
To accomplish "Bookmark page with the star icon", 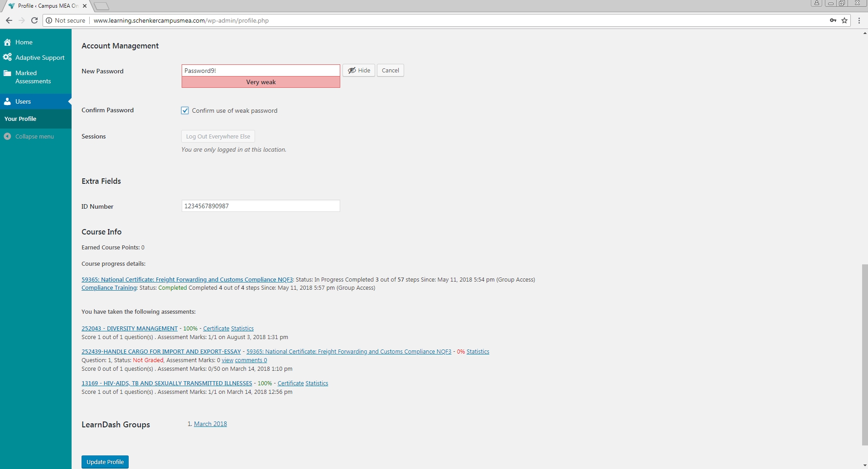I will (844, 20).
